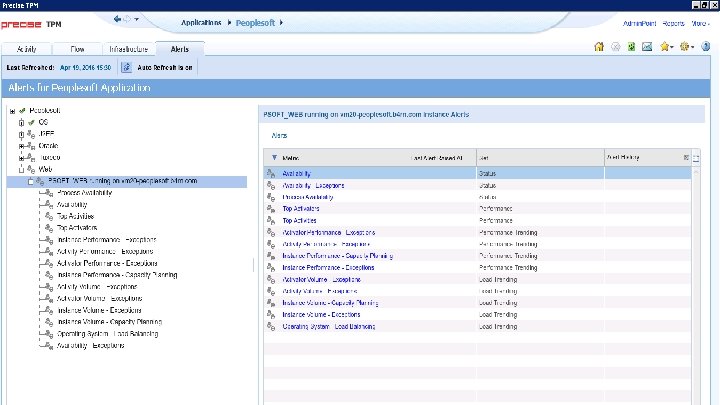The height and width of the screenshot is (405, 720).
Task: Click the Alerts sub-tab above the table
Action: point(279,135)
